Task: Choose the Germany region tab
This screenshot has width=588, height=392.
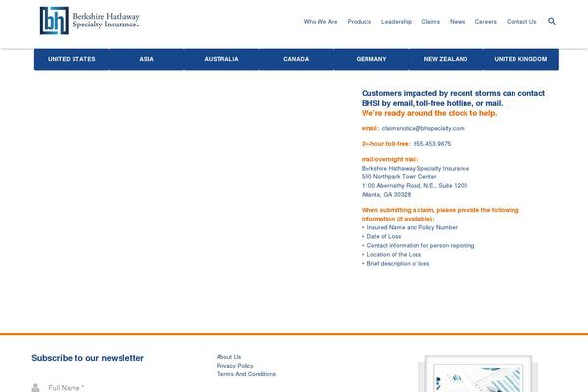Action: pos(371,59)
